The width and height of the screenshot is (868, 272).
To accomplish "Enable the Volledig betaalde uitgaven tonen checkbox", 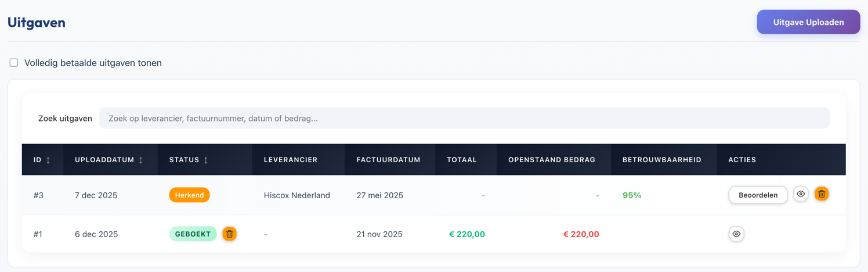I will tap(14, 63).
